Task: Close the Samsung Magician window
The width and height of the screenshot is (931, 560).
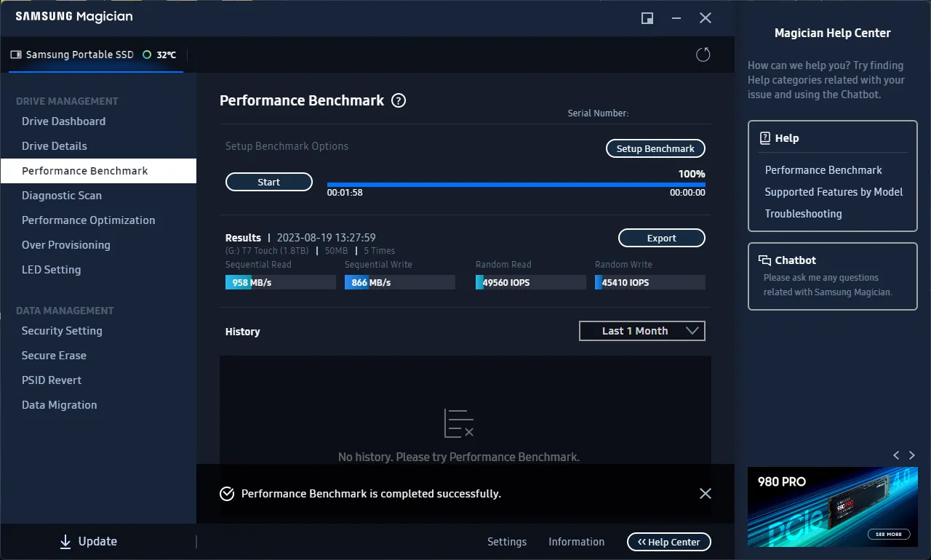Action: [706, 18]
